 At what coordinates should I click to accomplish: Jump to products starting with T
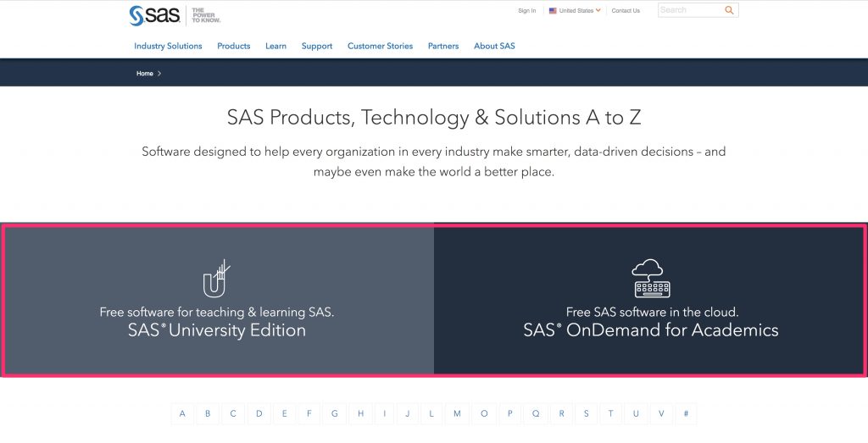610,413
